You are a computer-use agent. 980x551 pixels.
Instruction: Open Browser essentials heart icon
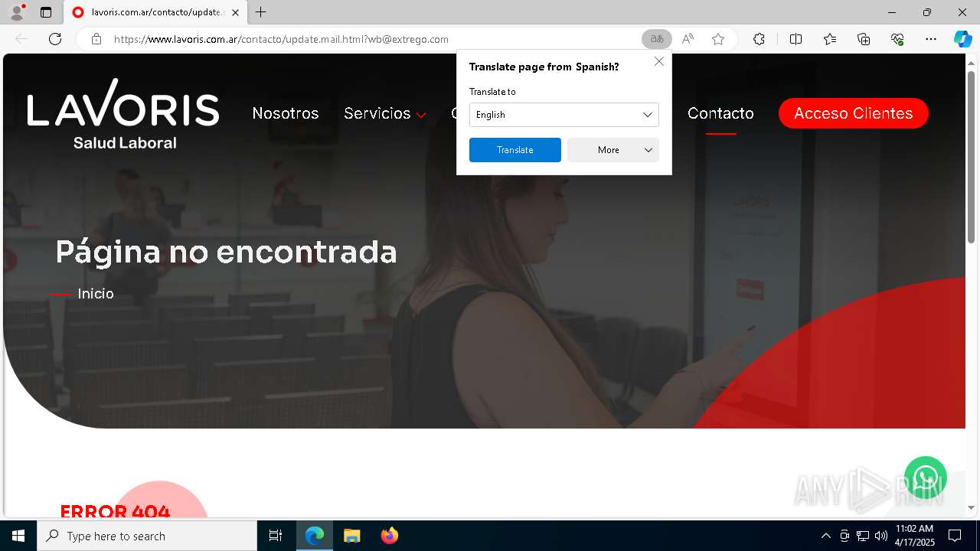coord(897,39)
